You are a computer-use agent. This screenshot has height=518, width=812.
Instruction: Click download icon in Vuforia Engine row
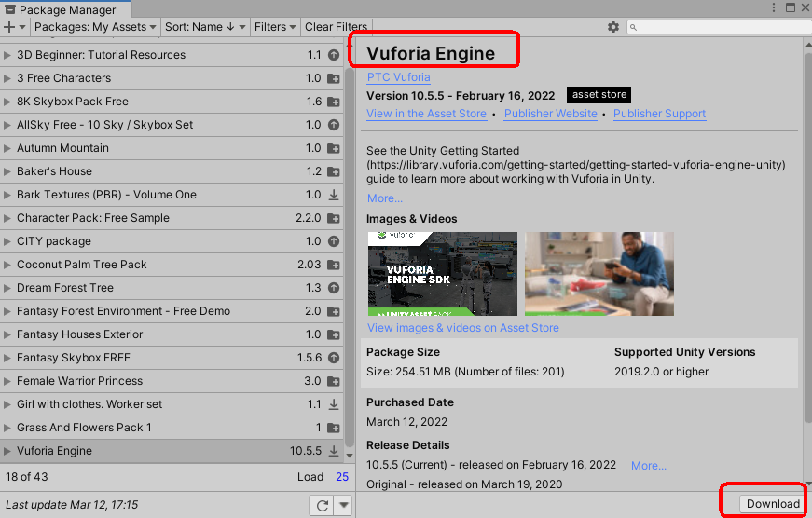point(334,451)
